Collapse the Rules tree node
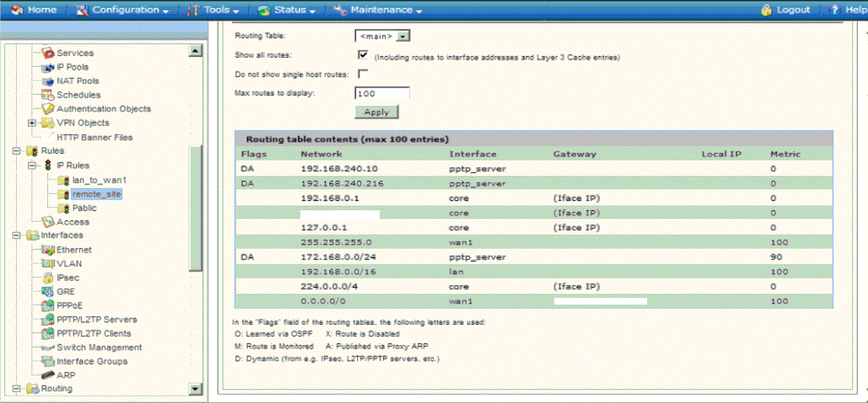 point(15,151)
